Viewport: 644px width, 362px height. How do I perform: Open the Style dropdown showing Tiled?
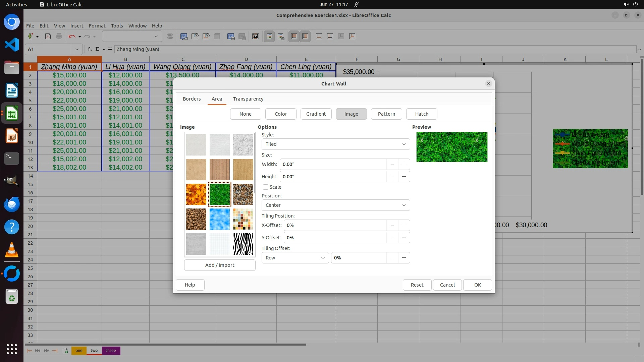click(335, 144)
